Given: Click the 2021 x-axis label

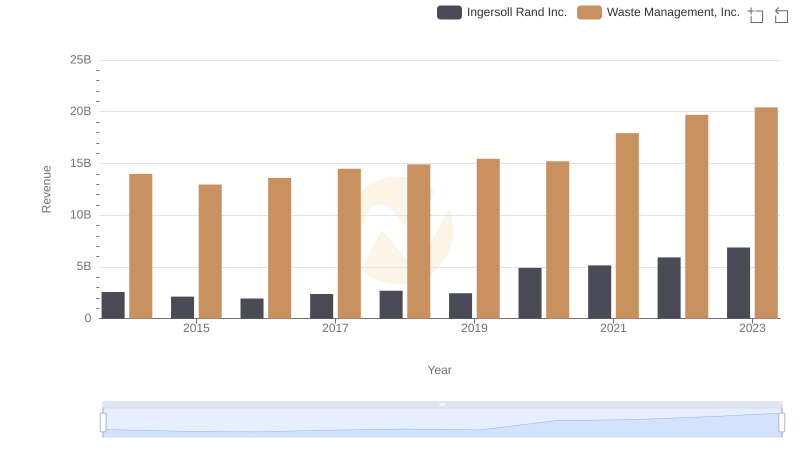Looking at the screenshot, I should (613, 328).
